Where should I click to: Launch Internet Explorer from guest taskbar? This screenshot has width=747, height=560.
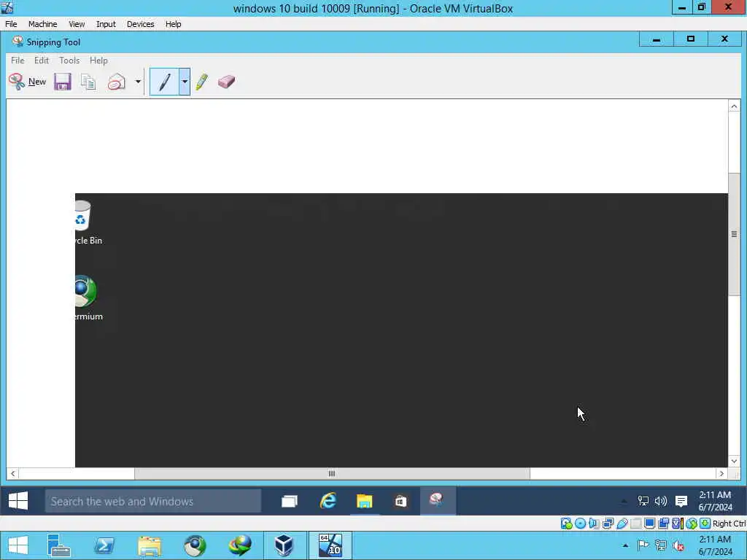coord(328,501)
